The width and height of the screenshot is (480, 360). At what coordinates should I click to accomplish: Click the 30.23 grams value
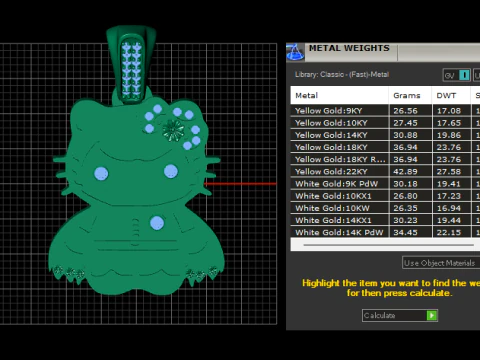tap(405, 220)
